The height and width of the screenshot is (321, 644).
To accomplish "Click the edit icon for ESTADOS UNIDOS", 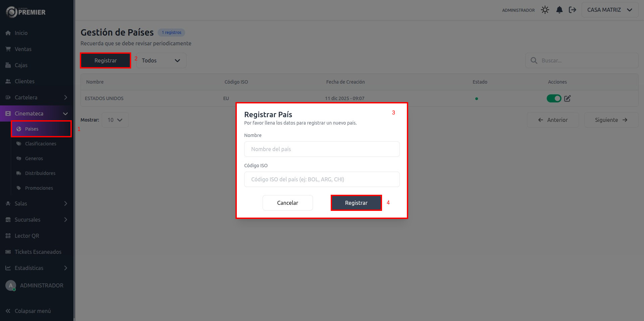I will click(x=568, y=98).
